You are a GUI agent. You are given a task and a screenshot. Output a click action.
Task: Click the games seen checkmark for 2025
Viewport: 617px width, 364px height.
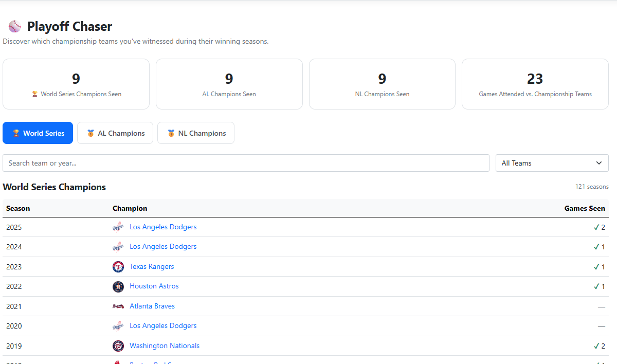(x=596, y=227)
